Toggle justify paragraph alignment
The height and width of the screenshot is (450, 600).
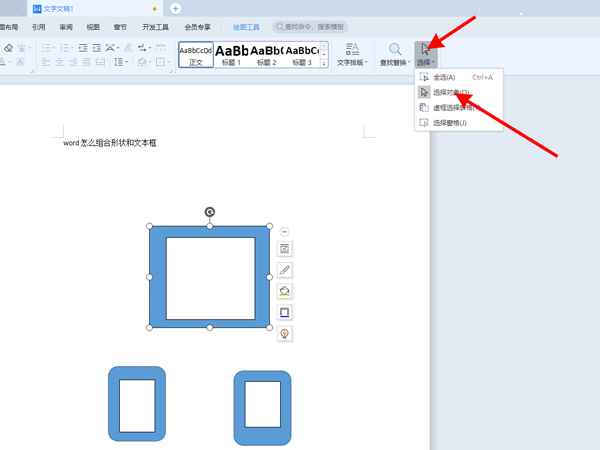[87, 62]
